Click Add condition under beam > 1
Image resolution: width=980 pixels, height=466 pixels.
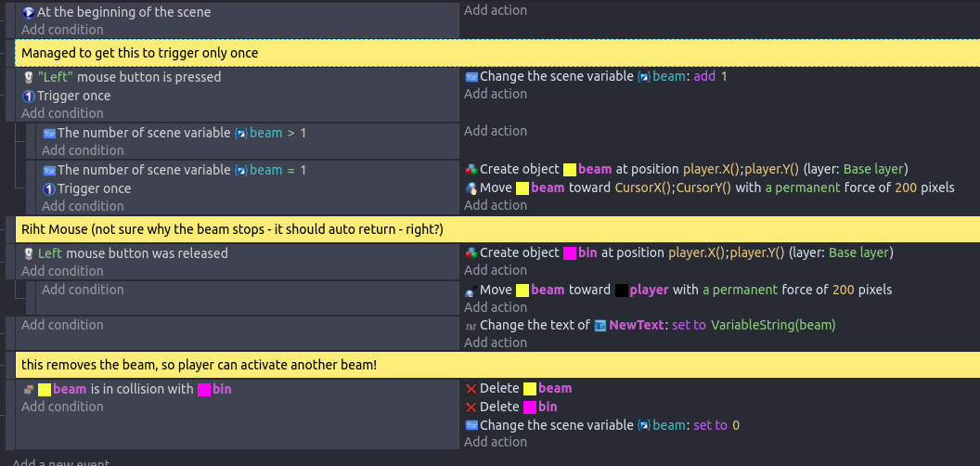(83, 150)
